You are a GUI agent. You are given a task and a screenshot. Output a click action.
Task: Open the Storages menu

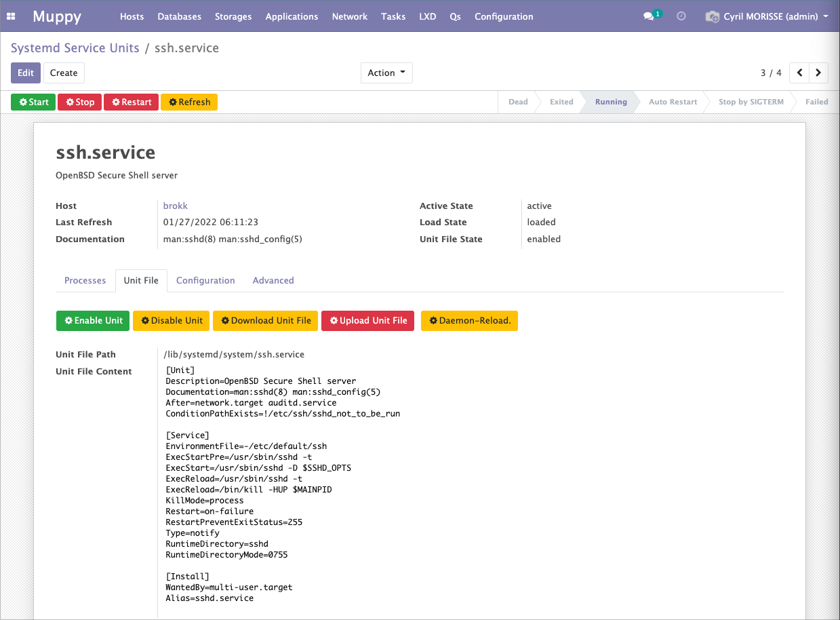point(233,16)
